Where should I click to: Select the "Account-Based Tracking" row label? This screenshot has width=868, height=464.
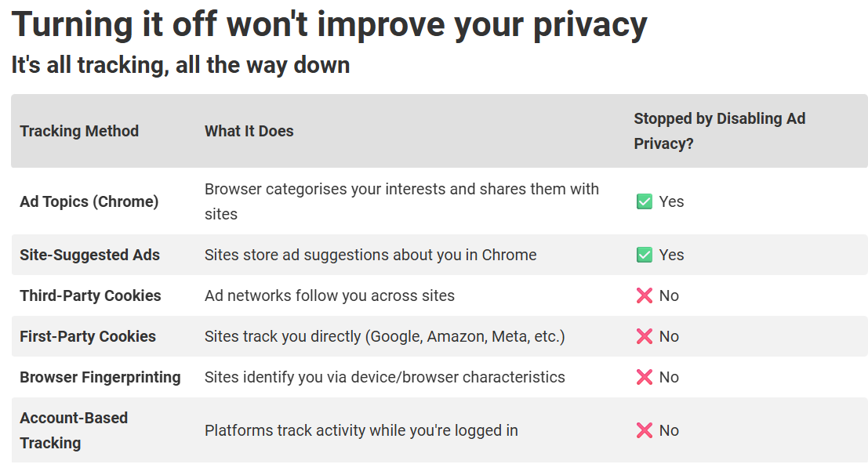(x=74, y=430)
